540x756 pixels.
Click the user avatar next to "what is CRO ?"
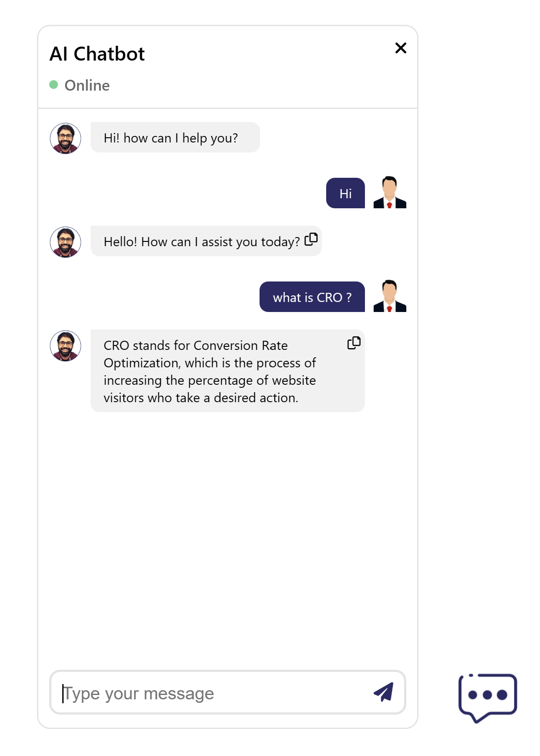[x=390, y=297]
